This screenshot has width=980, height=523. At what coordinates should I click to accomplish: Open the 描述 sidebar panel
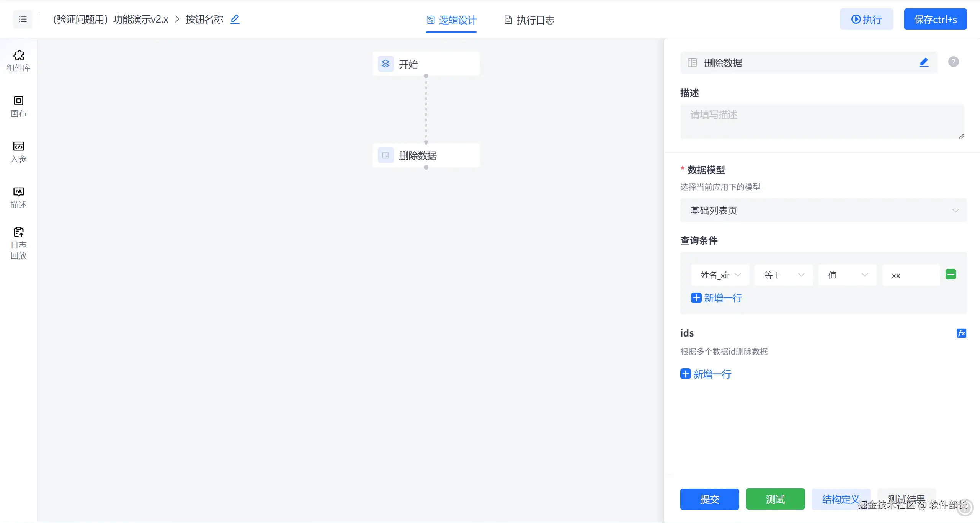18,197
